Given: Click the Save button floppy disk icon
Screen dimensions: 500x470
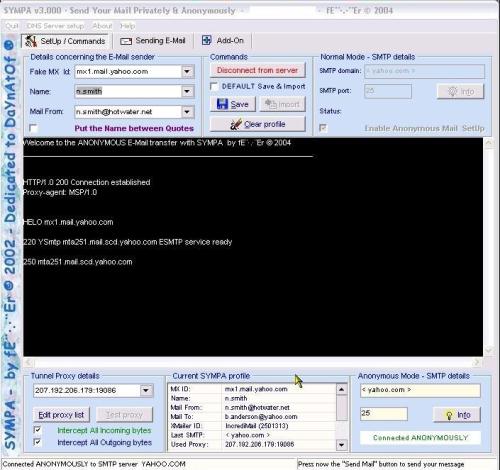Looking at the screenshot, I should click(222, 104).
